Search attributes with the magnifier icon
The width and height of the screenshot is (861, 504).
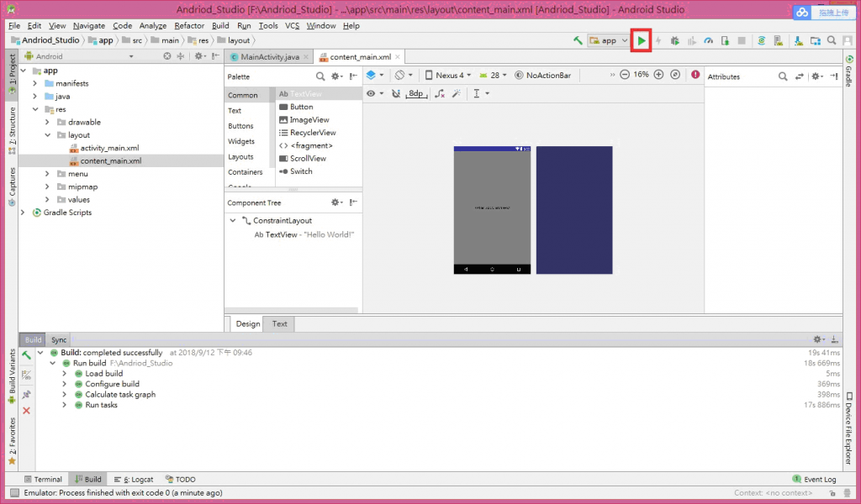(x=783, y=76)
